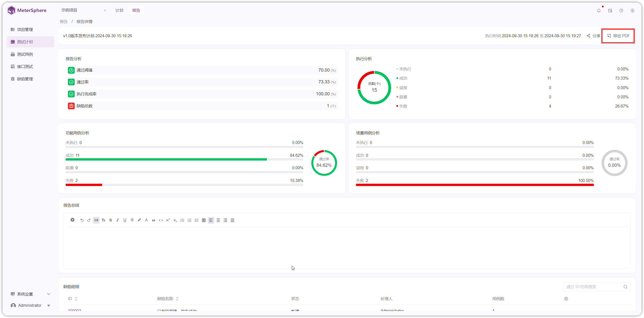Insert a task checklist

click(196, 220)
